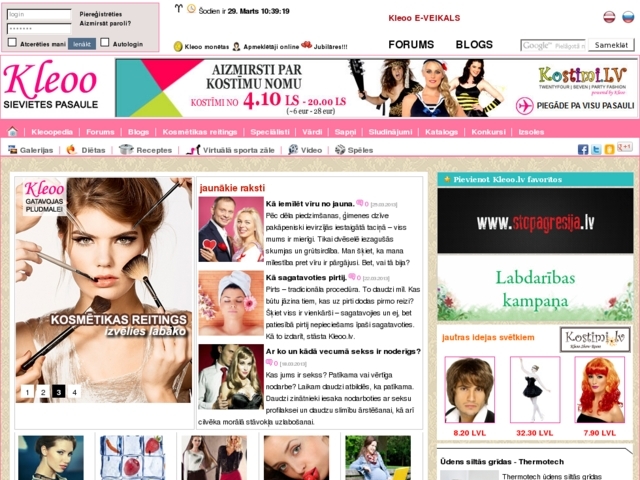Click the Kleoo monētas coin icon
This screenshot has width=640, height=480.
click(178, 47)
